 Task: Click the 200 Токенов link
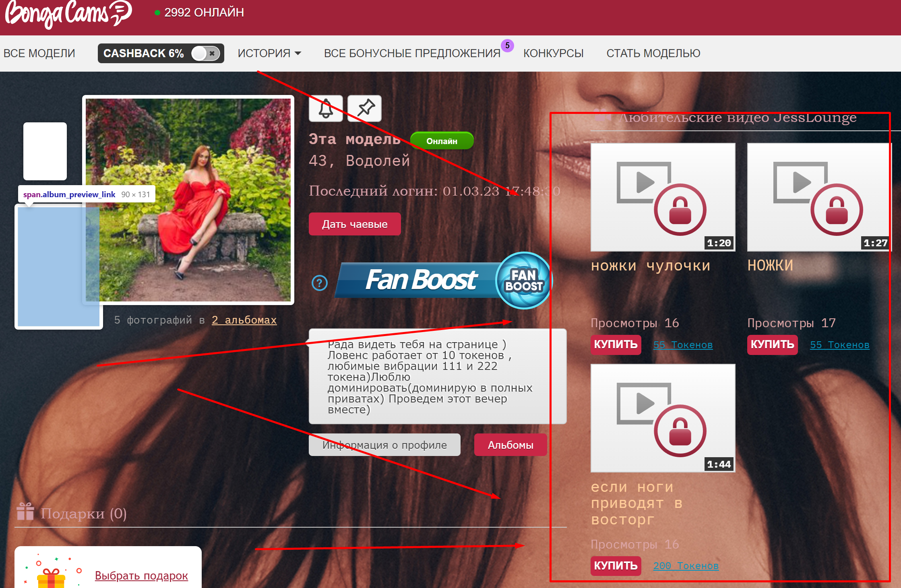pos(686,566)
